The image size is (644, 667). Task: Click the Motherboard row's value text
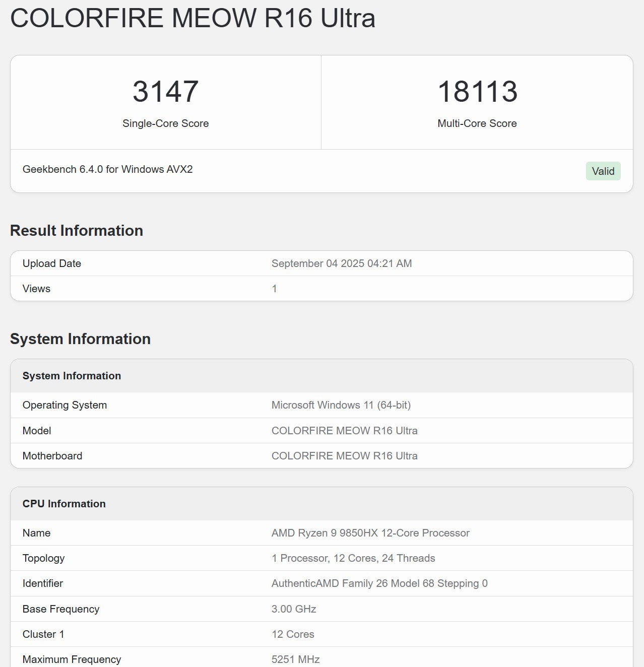344,456
